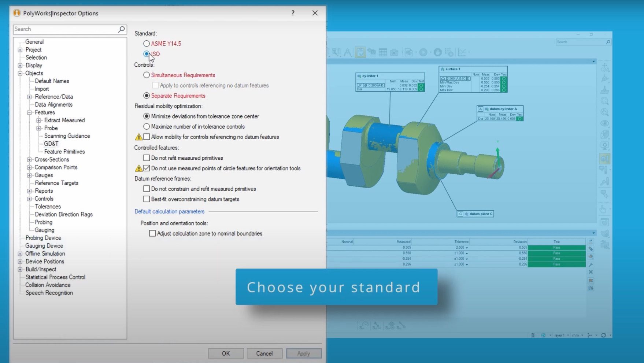Choose Maximize number of in-tolerance controls
The width and height of the screenshot is (644, 363).
(147, 126)
